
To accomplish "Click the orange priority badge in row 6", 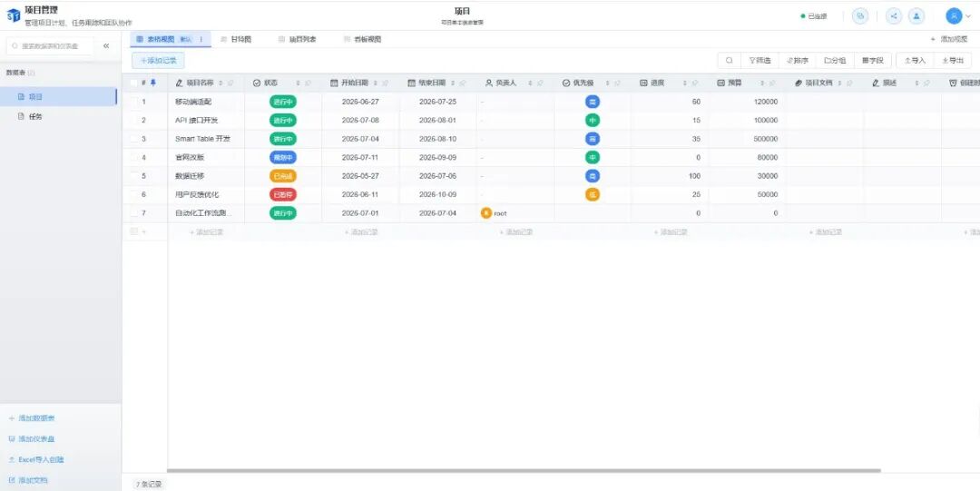I will pyautogui.click(x=593, y=194).
